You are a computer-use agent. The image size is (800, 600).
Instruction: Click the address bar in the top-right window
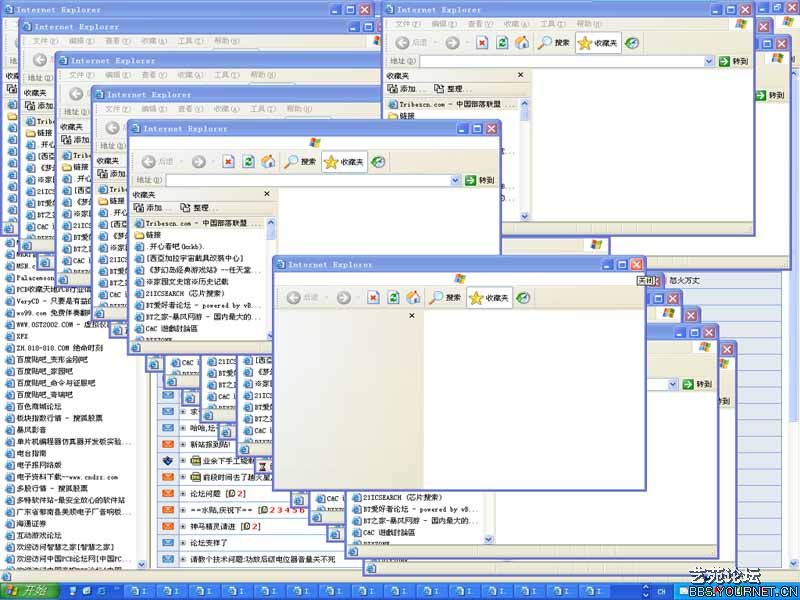[562, 61]
